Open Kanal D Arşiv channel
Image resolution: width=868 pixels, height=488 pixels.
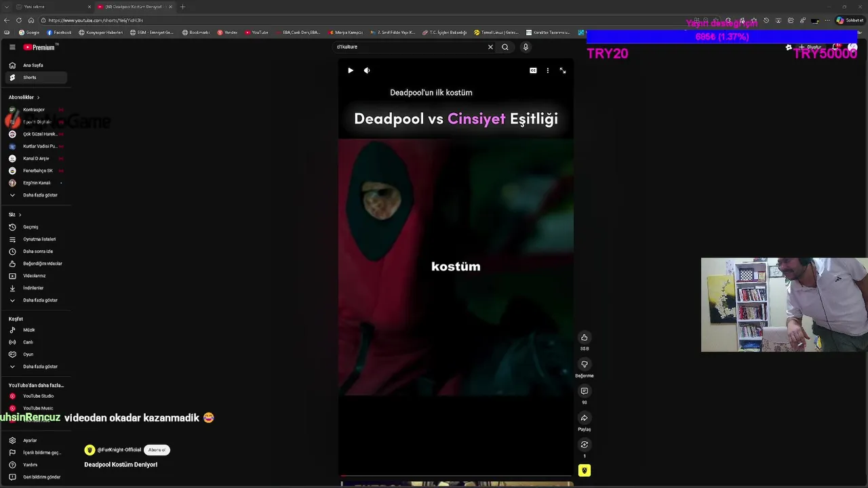click(35, 159)
